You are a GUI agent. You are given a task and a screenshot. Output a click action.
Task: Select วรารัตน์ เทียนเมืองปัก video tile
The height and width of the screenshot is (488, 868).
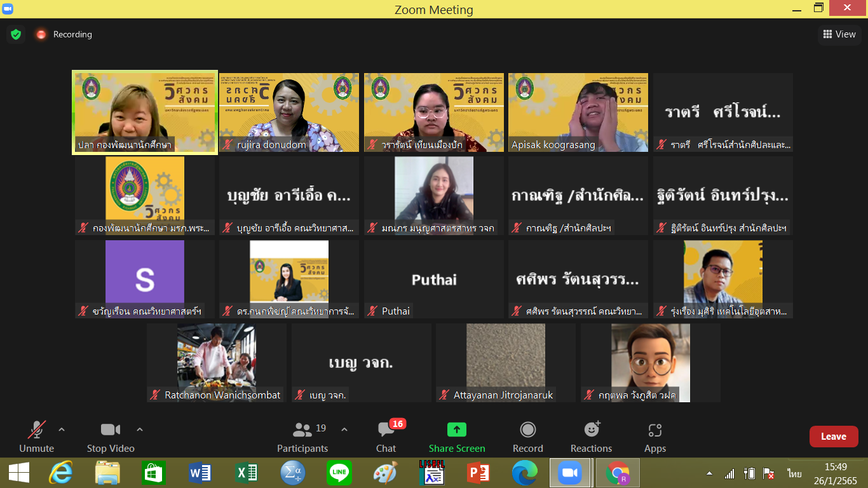434,112
